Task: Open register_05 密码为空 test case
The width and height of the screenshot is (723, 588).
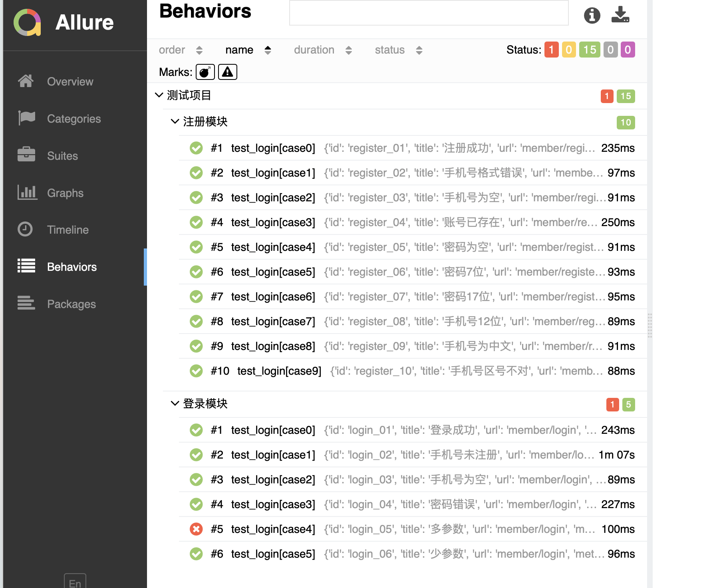Action: [x=413, y=247]
